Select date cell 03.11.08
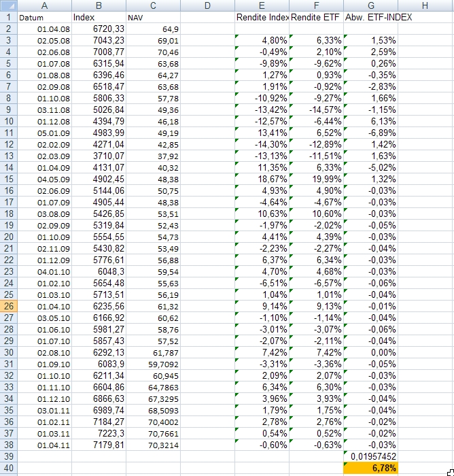Viewport: 454px width, 476px height. click(45, 109)
